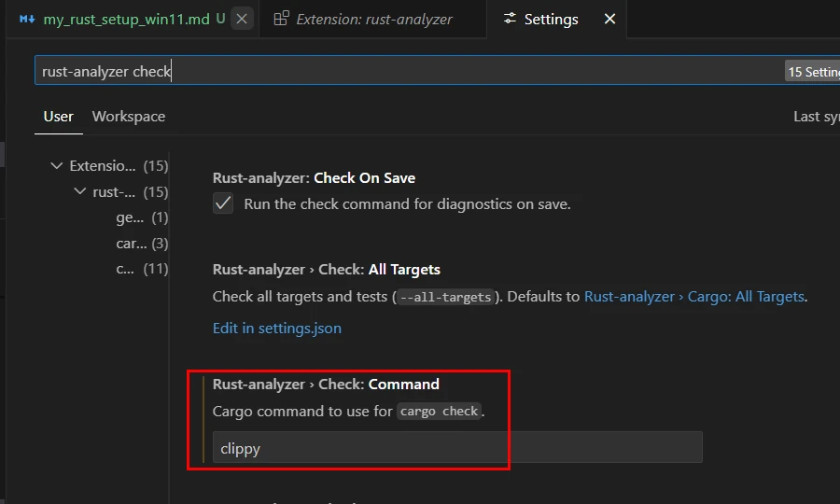Click the --all-targets code text
Image resolution: width=840 pixels, height=504 pixels.
(x=446, y=297)
